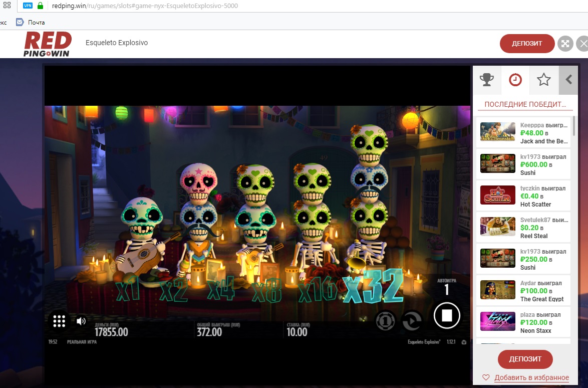Open the Reel Steal game thumbnail
Viewport: 588px width, 388px height.
tap(498, 226)
